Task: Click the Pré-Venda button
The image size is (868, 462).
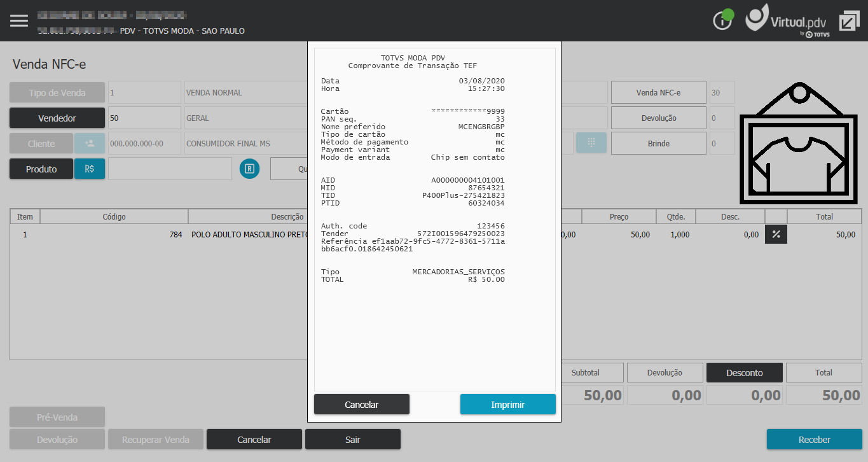Action: pyautogui.click(x=57, y=417)
